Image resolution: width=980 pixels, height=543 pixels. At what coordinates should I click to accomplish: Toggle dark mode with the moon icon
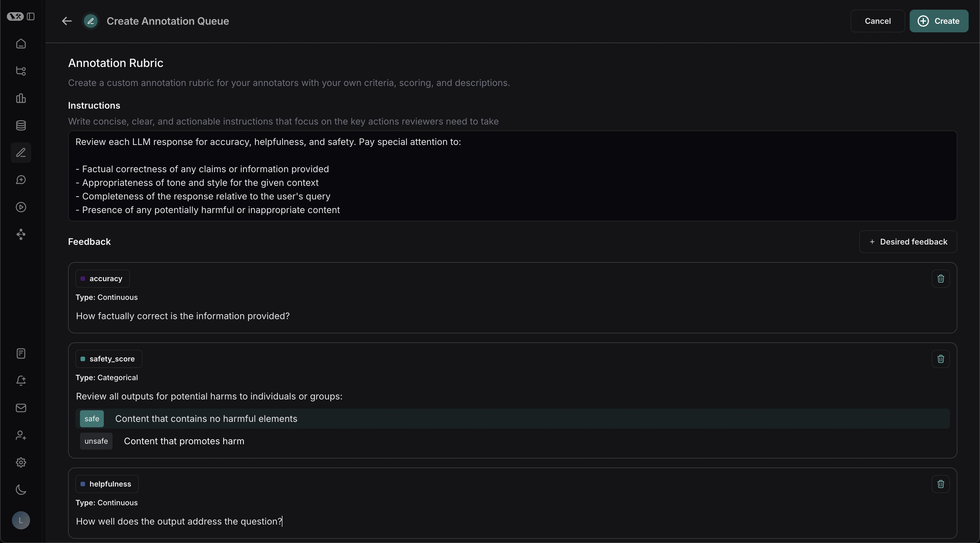coord(21,490)
